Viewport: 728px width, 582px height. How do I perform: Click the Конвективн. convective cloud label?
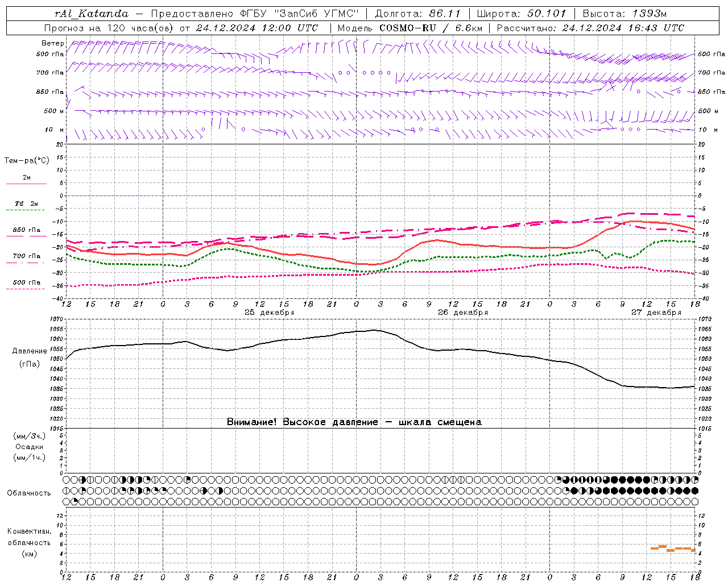(30, 532)
